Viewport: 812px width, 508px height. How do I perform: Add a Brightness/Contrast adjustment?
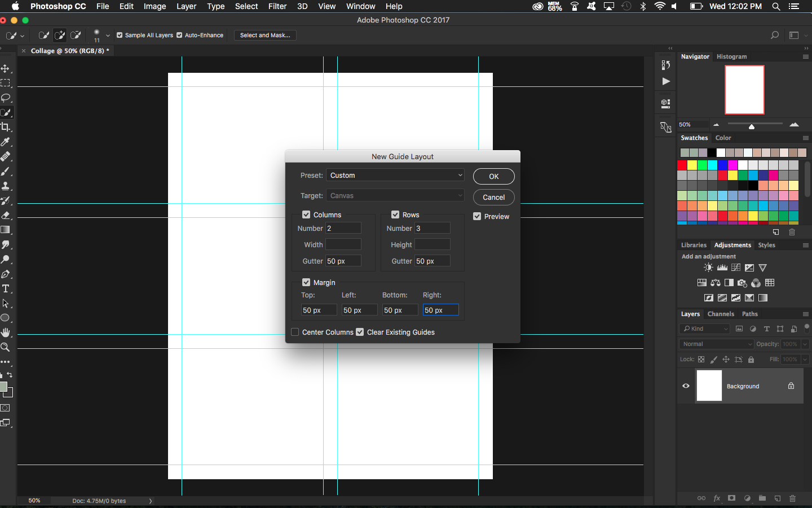click(708, 268)
